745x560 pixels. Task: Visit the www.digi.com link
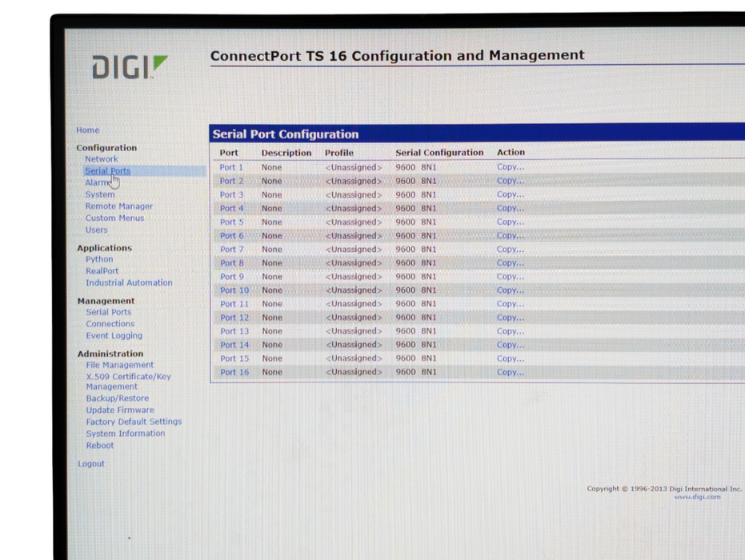[697, 497]
